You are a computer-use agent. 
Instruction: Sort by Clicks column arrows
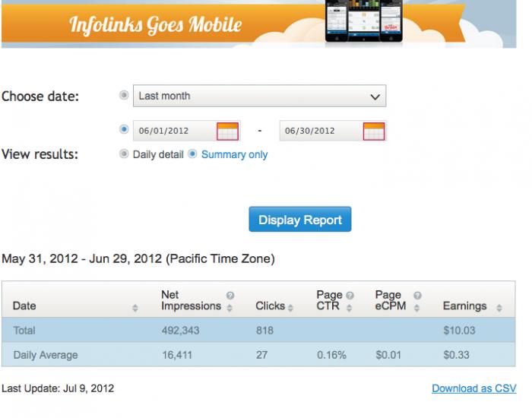coord(290,308)
